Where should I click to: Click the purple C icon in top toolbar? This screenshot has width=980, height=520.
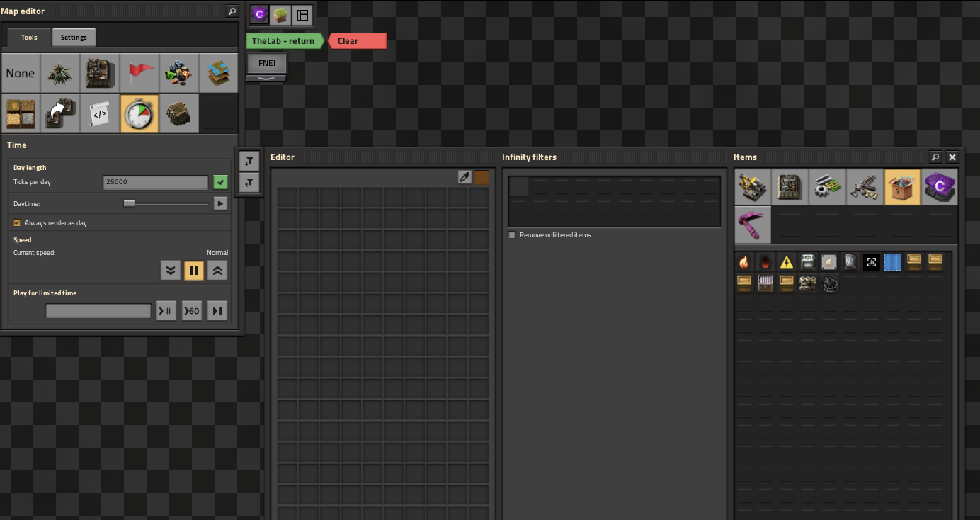coord(260,15)
